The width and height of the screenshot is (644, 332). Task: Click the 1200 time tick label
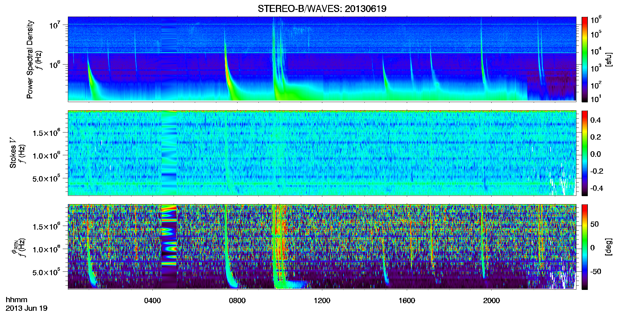(x=322, y=301)
